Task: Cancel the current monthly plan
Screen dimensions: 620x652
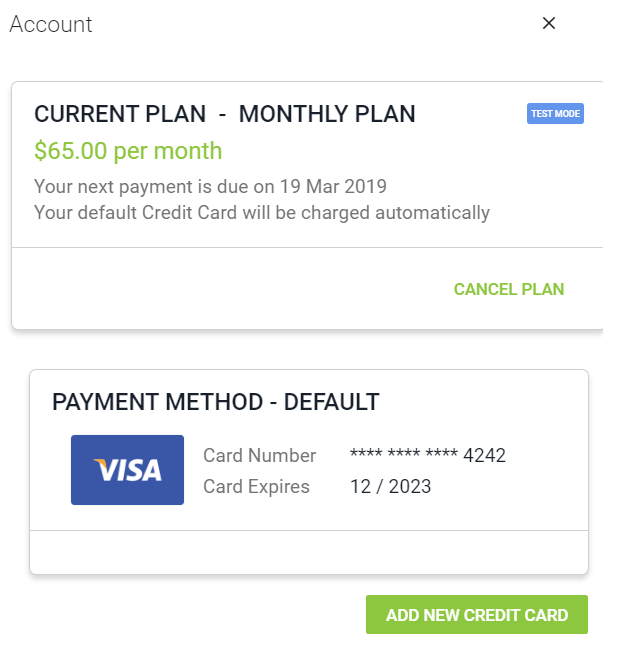Action: click(509, 289)
